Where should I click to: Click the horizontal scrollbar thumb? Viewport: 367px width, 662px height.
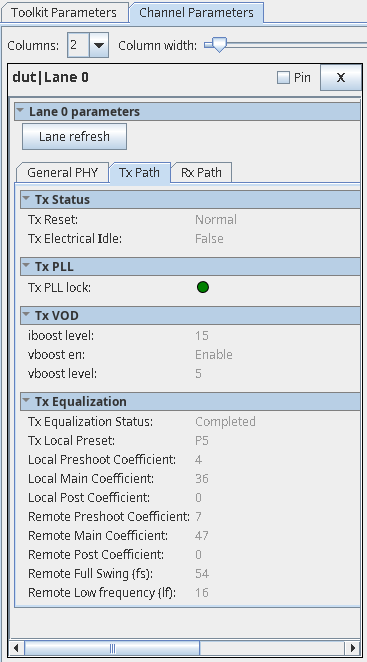(112, 648)
